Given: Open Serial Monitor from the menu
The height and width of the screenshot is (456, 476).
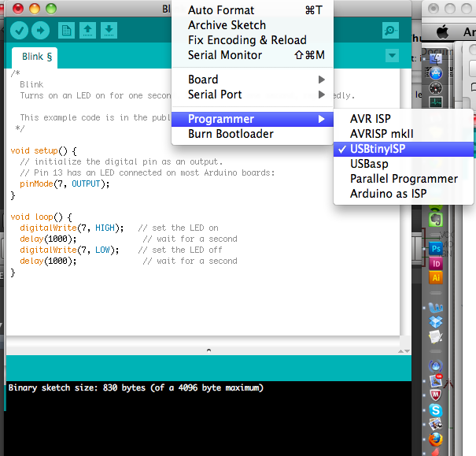Looking at the screenshot, I should 253,55.
